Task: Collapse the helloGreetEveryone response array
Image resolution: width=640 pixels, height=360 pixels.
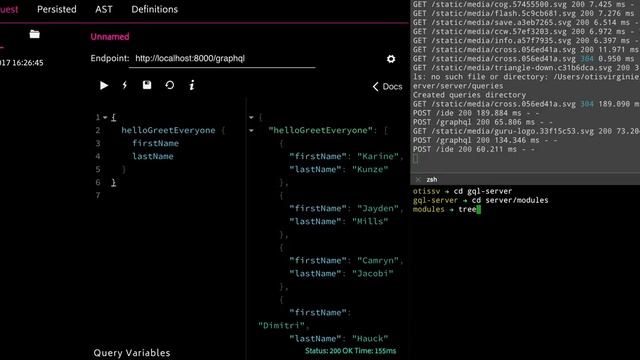Action: pos(251,131)
